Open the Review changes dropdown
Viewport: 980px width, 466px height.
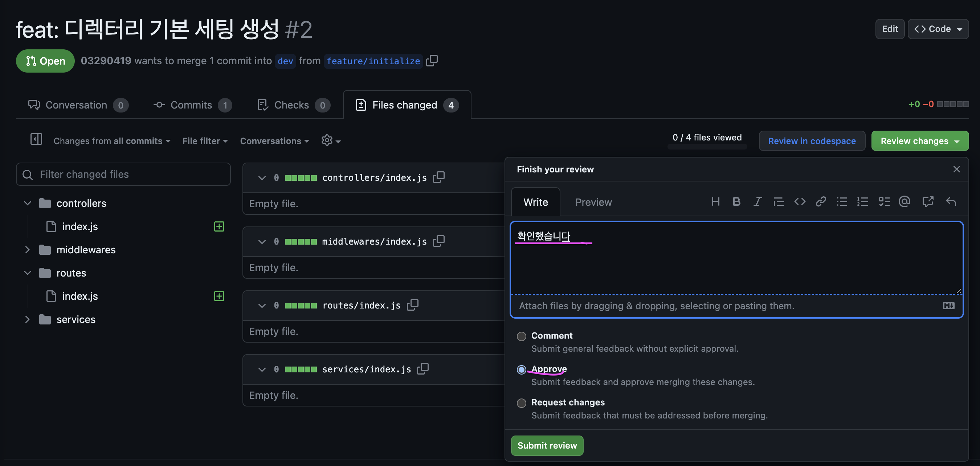pos(919,141)
